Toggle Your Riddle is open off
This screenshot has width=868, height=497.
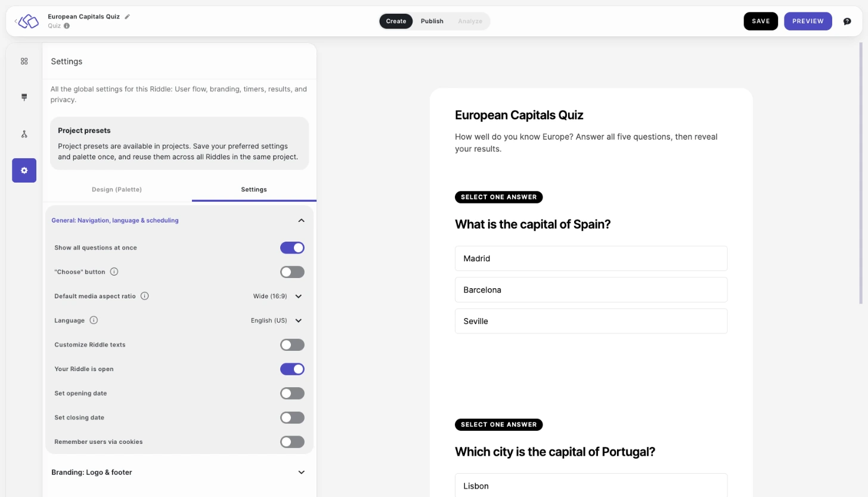pyautogui.click(x=292, y=369)
